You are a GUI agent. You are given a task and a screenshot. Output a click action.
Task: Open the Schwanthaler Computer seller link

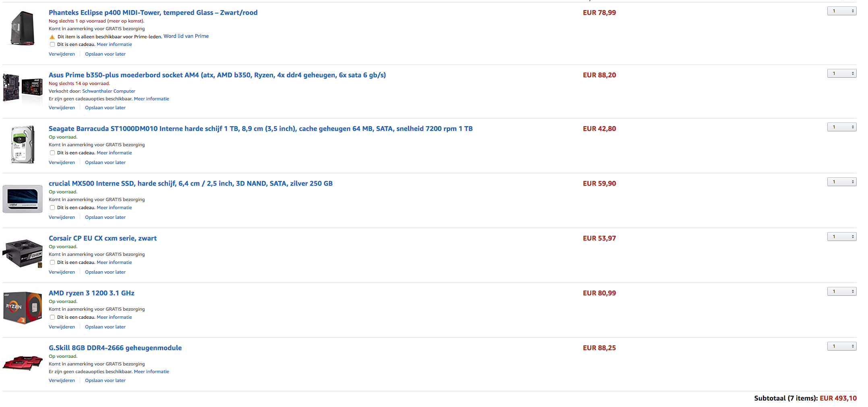pos(109,91)
